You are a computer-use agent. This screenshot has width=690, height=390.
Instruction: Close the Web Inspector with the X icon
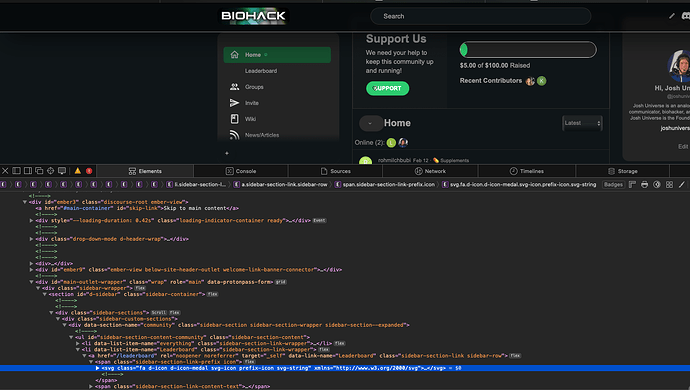click(5, 171)
